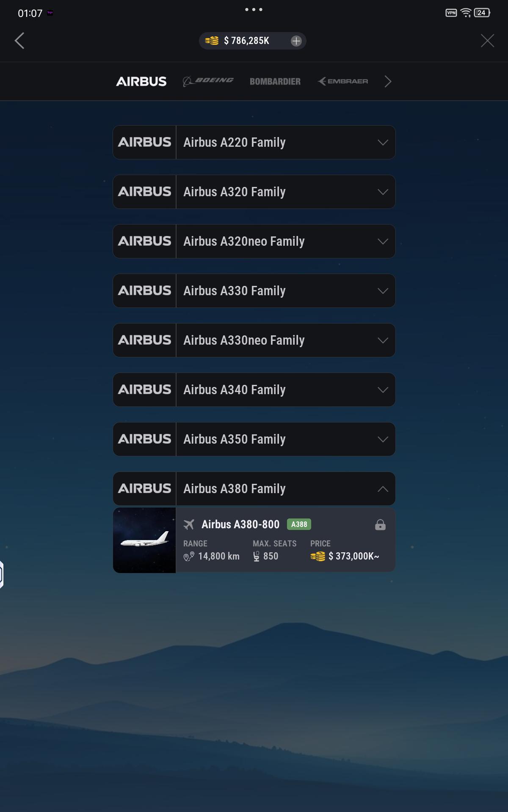Tap the A388 green code badge
508x812 pixels.
[299, 524]
